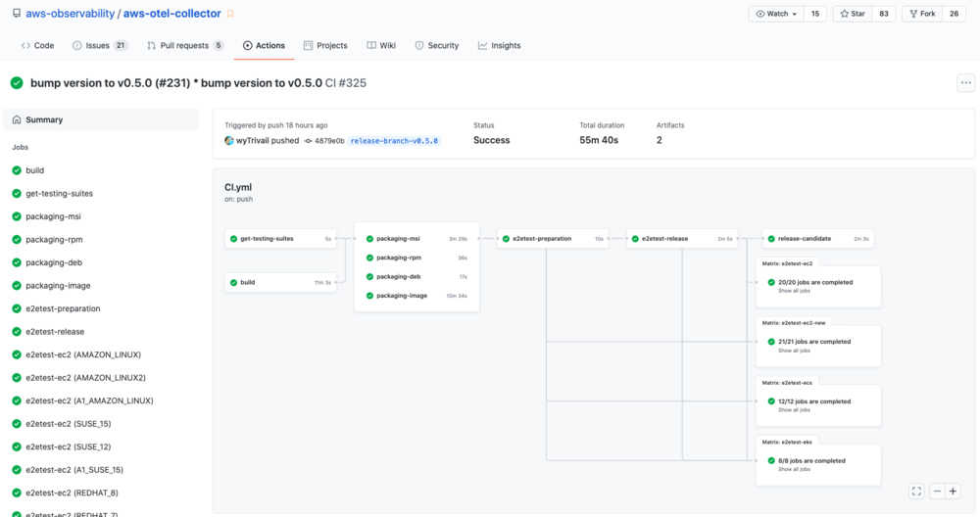Click the repository icon before aws-observability
980x517 pixels.
pos(17,13)
